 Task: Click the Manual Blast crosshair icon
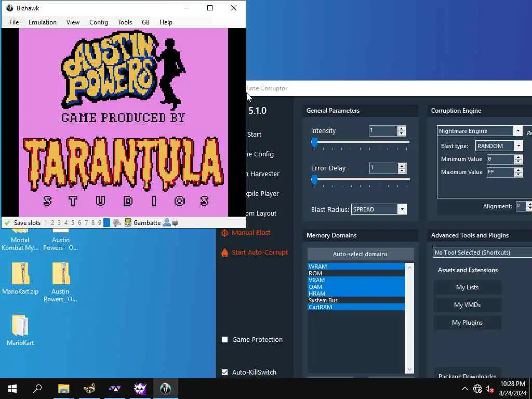pos(224,233)
